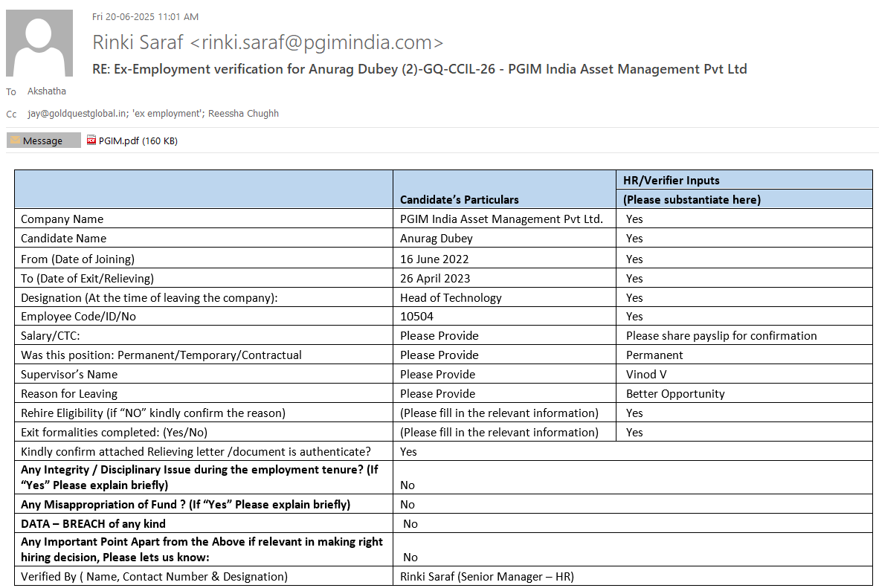Click the employee code 10504 cell
The image size is (879, 588).
pyautogui.click(x=416, y=317)
